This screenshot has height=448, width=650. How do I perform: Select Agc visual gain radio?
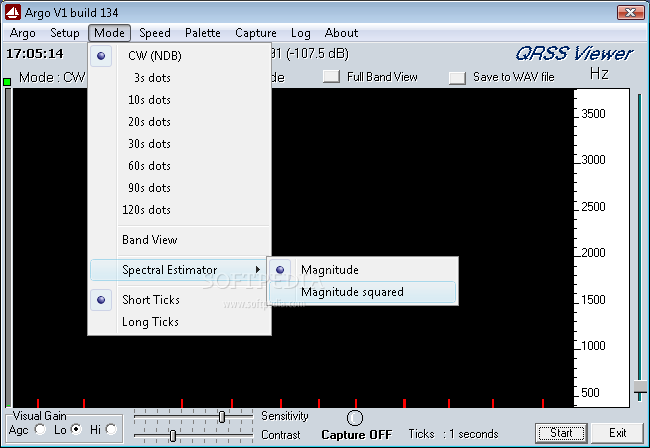[x=40, y=429]
